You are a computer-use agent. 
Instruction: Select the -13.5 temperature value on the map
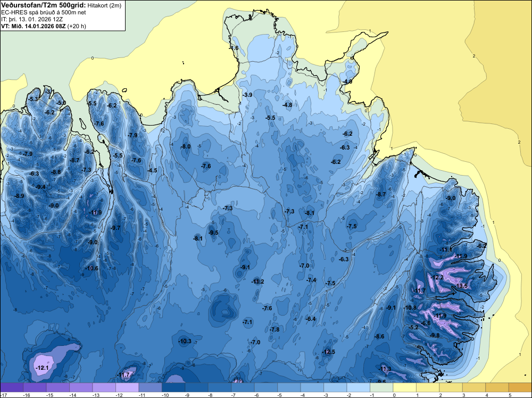[461, 286]
